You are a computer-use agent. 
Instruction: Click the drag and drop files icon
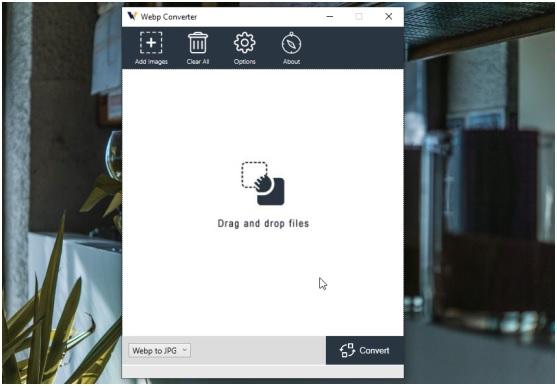pos(263,183)
